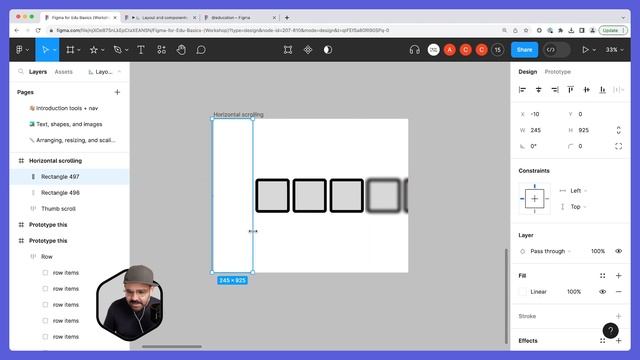Viewport: 640px width, 360px height.
Task: Toggle Dev Mode switch
Action: pyautogui.click(x=557, y=50)
